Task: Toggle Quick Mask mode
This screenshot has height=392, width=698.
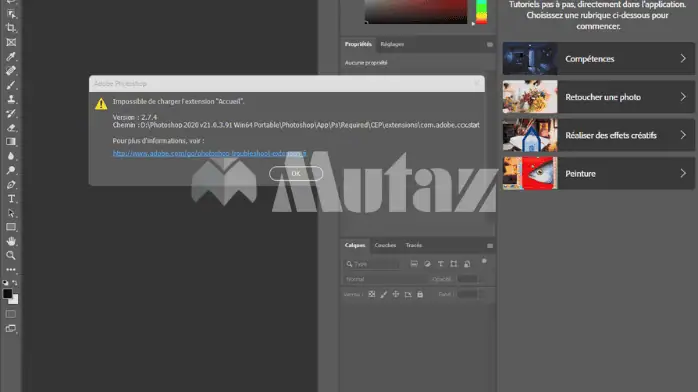Action: (x=11, y=314)
